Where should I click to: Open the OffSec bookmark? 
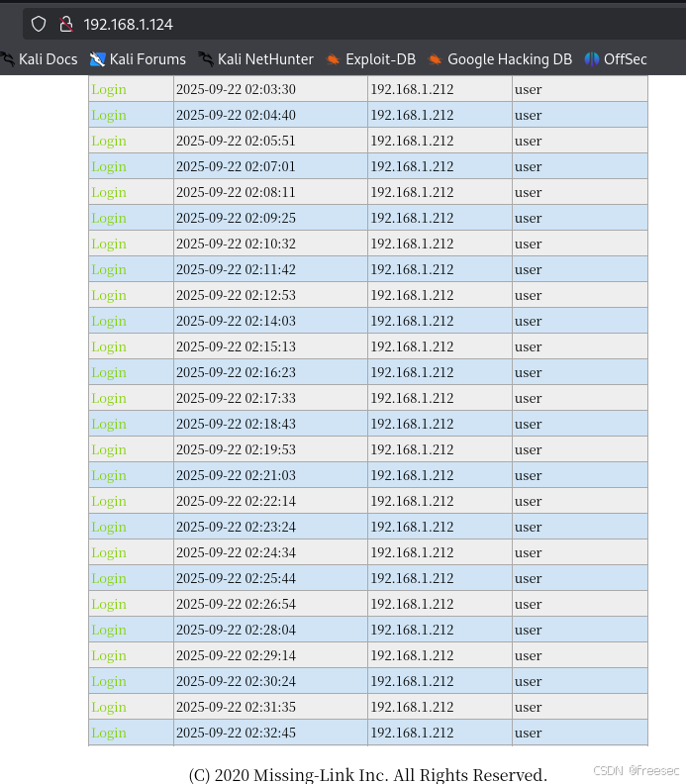pos(616,59)
